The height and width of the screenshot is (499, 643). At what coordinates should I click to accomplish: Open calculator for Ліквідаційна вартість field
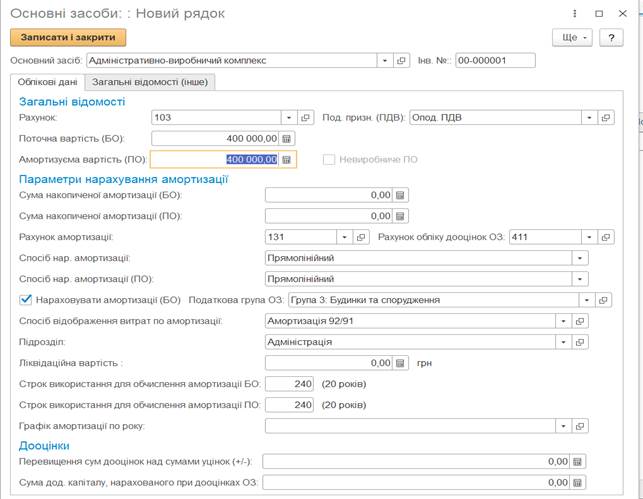pyautogui.click(x=401, y=363)
